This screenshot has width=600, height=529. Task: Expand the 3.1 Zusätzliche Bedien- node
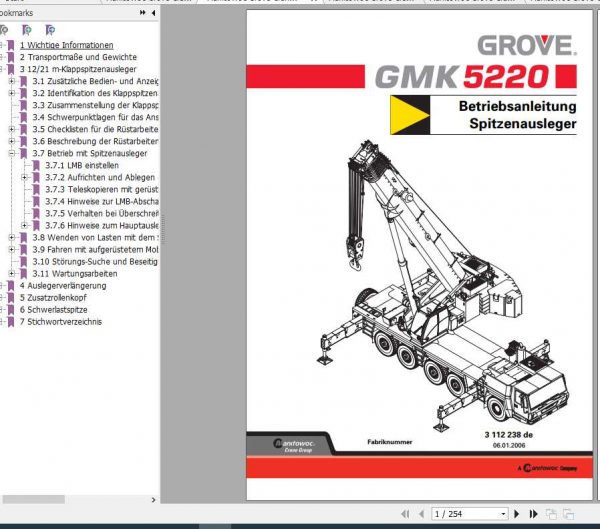(x=11, y=81)
